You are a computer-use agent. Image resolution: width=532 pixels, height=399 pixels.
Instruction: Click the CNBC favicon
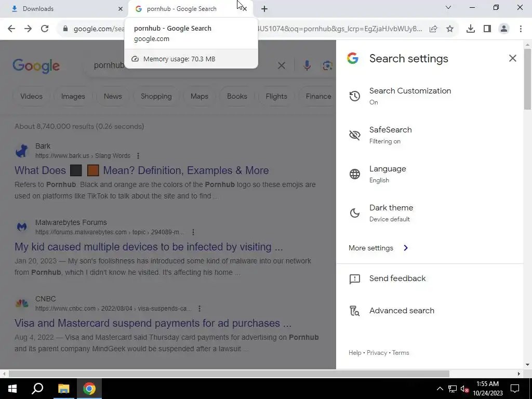[22, 303]
